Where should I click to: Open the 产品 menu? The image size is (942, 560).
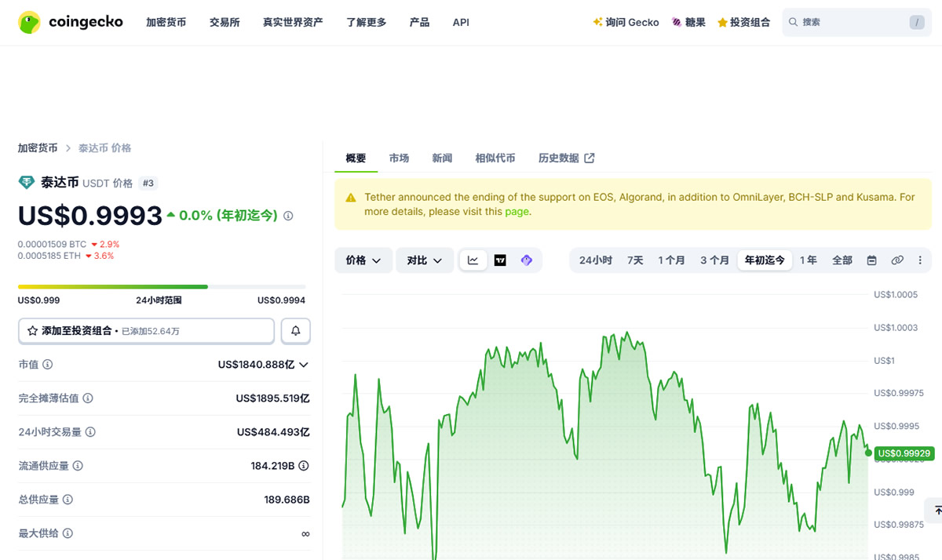(x=419, y=22)
